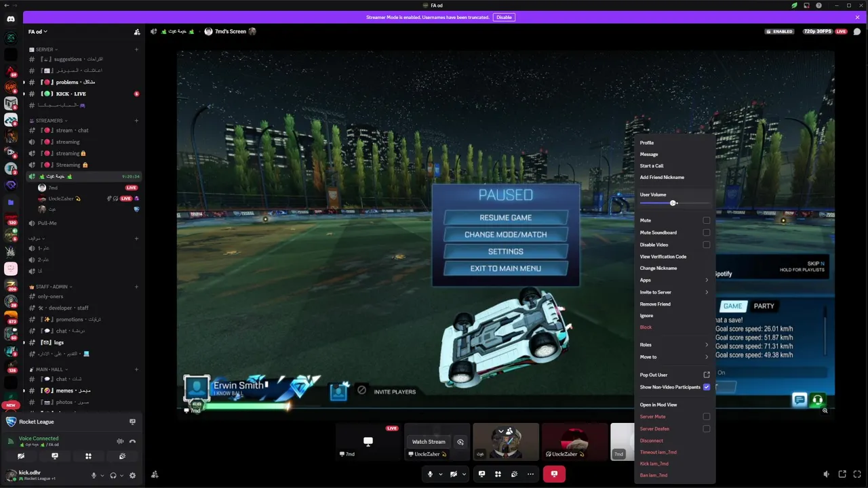The image size is (868, 488).
Task: Leave the call with red disconnect button
Action: [554, 474]
